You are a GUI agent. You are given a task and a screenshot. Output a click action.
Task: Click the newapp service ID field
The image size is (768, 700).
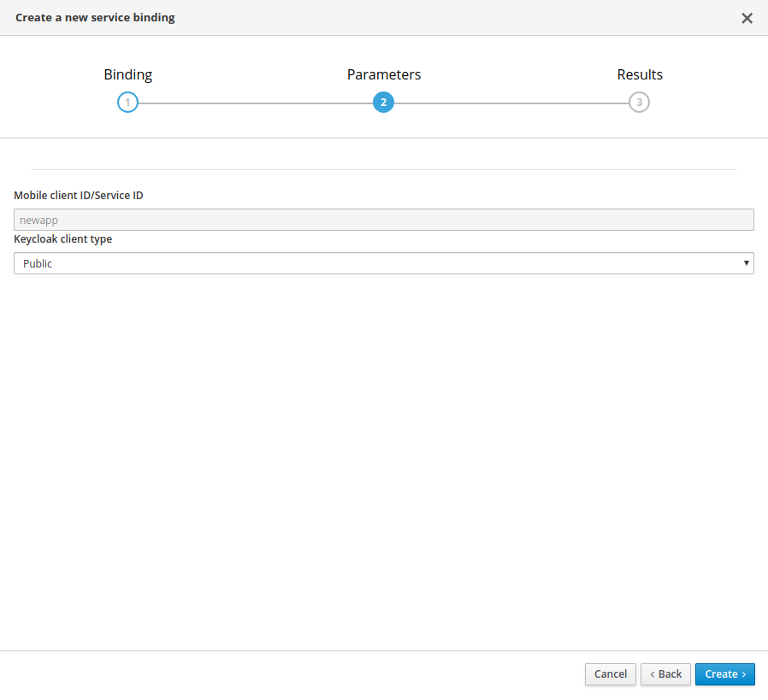point(383,220)
